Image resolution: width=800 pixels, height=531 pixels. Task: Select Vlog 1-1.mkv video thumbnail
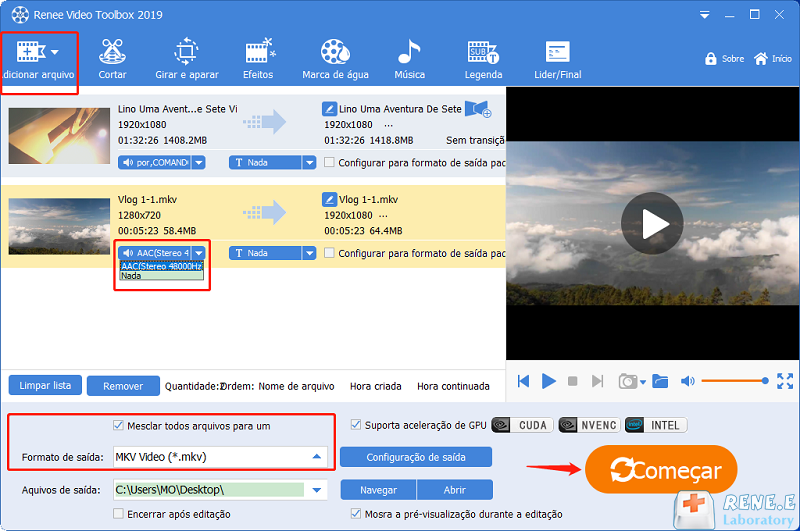59,226
